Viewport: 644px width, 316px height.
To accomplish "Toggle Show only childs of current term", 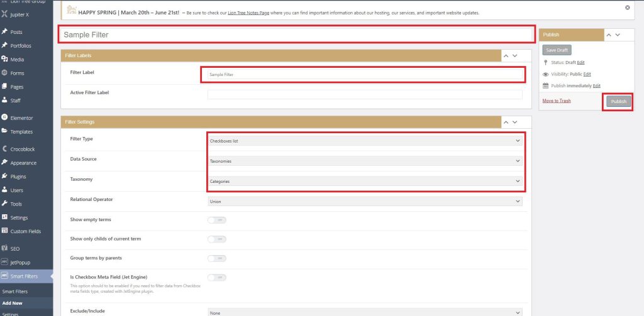I will click(216, 239).
